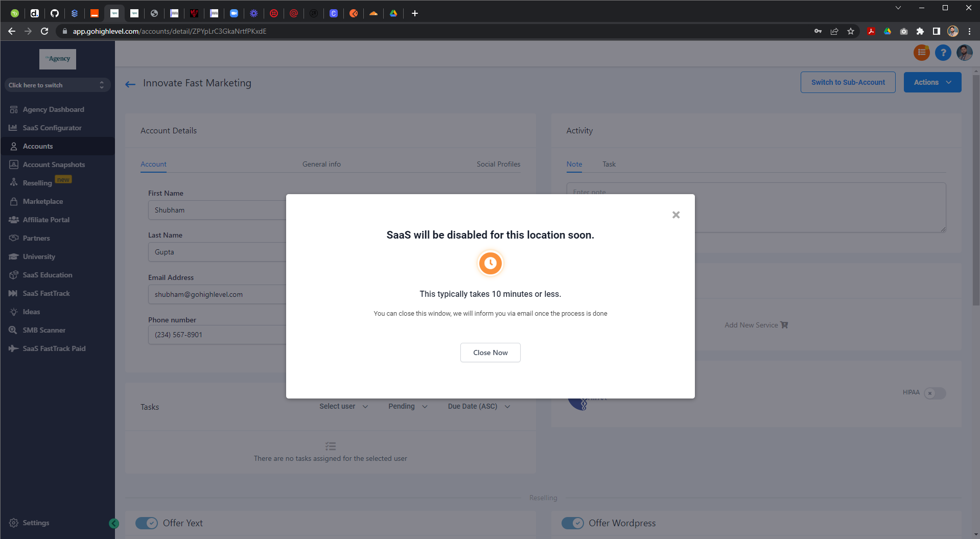The image size is (980, 539).
Task: Open University sidebar item
Action: point(39,256)
